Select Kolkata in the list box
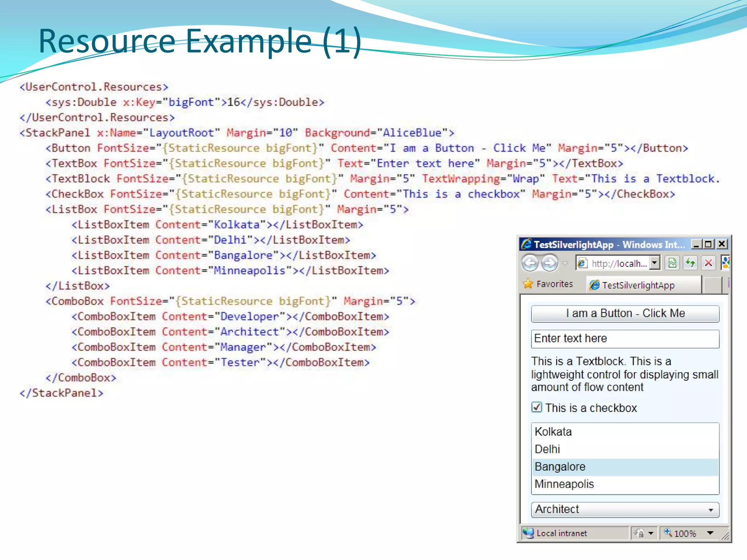This screenshot has height=560, width=747. click(625, 432)
